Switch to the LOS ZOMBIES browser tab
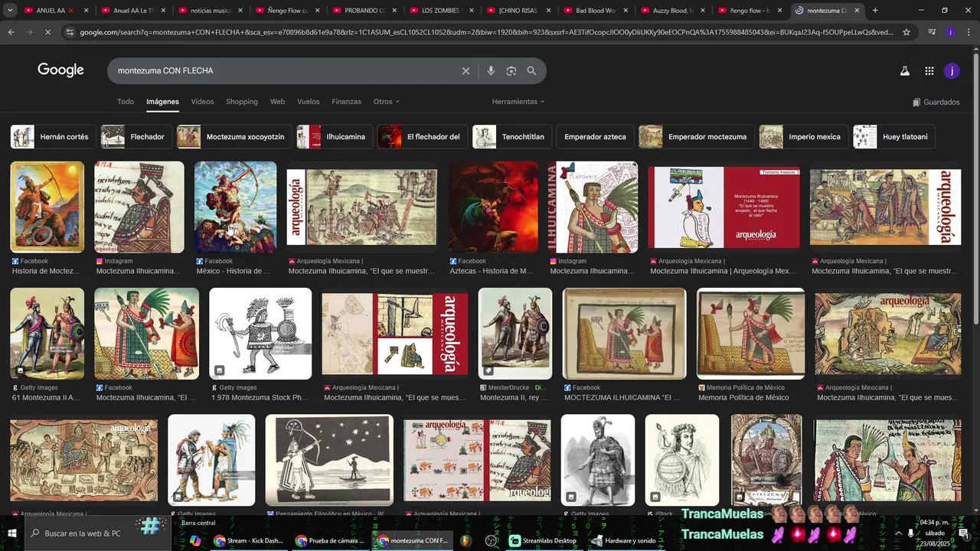 pyautogui.click(x=440, y=10)
